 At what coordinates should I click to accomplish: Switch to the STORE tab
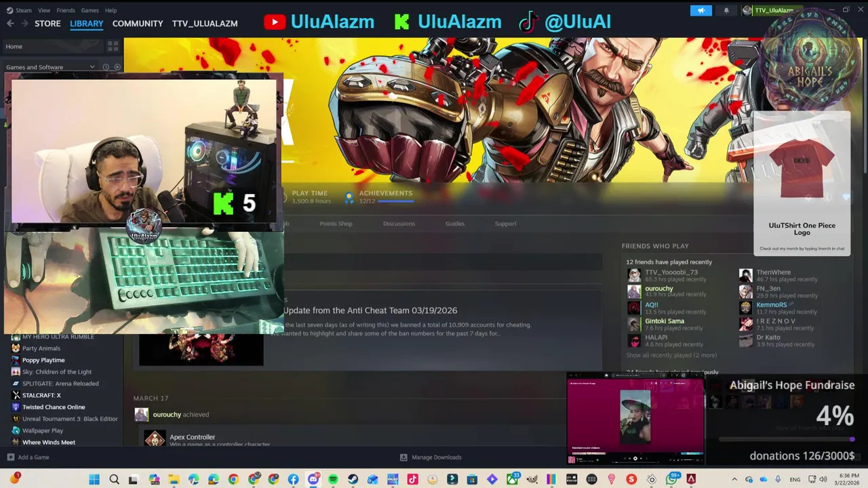(47, 23)
